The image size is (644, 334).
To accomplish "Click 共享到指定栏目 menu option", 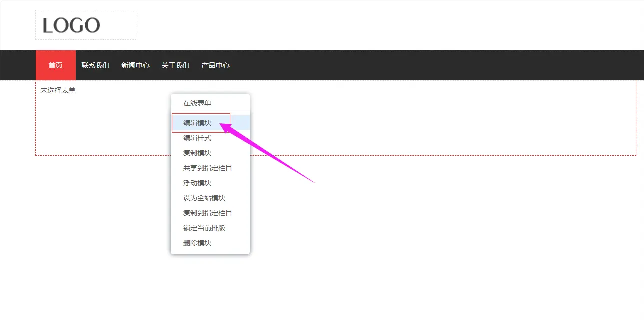I will click(207, 168).
